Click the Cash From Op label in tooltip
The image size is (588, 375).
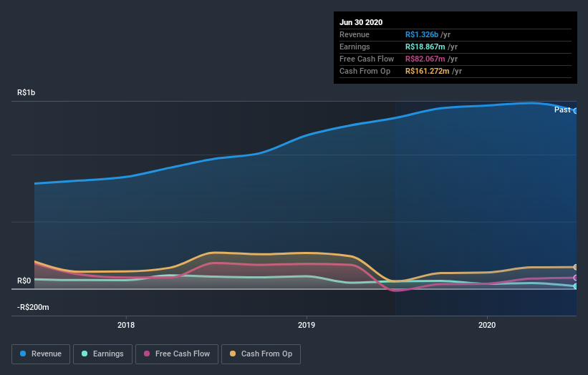(x=365, y=71)
